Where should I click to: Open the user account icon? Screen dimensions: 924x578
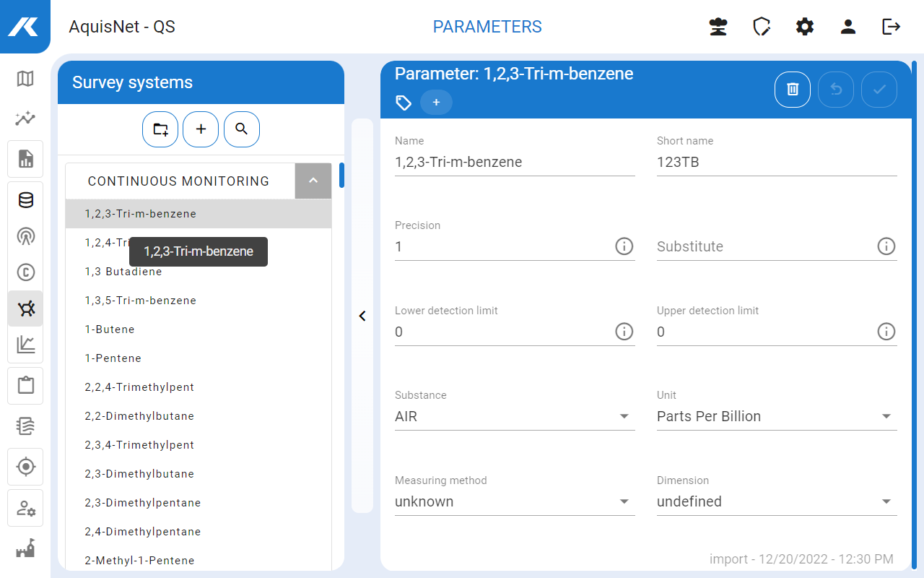click(x=848, y=27)
